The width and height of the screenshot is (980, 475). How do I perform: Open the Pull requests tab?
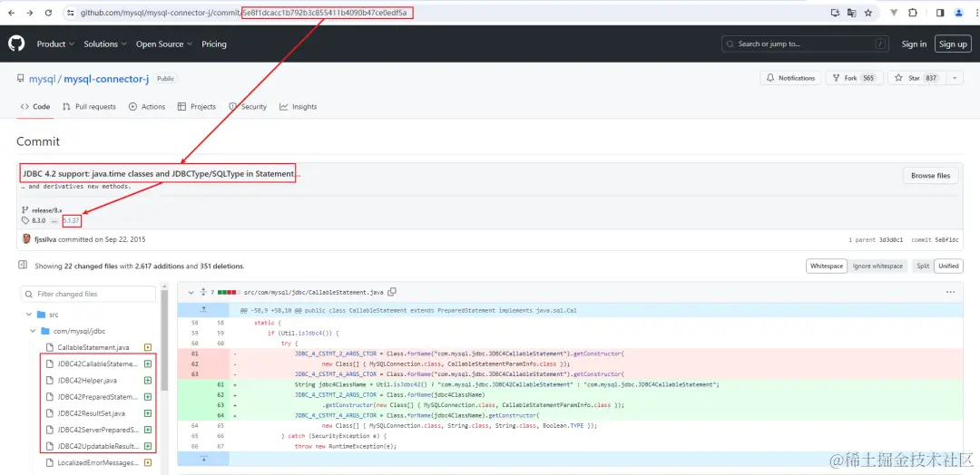pyautogui.click(x=89, y=107)
